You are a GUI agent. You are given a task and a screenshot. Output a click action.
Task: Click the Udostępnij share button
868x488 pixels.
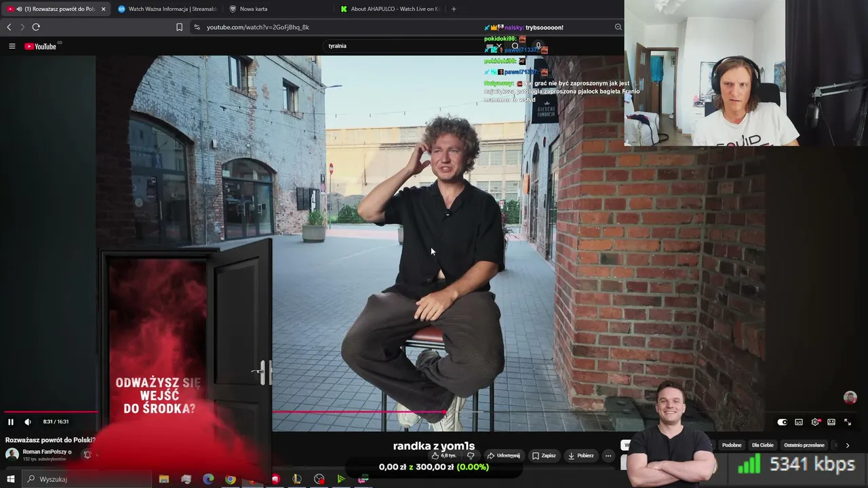click(x=504, y=455)
